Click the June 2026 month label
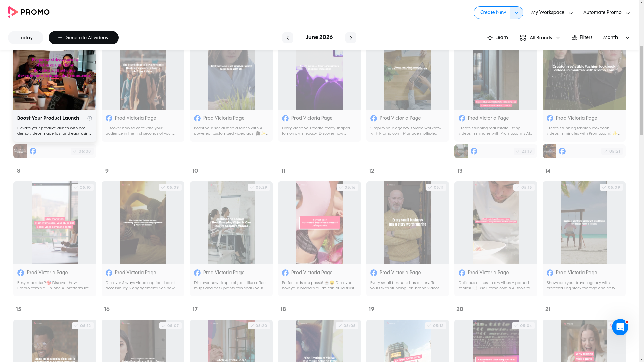Viewport: 644px width, 362px height. click(x=319, y=37)
